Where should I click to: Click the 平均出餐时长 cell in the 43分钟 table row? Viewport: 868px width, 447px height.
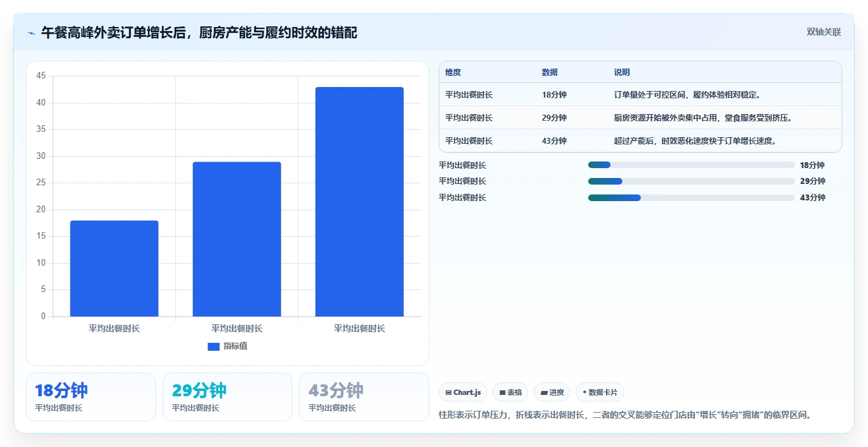pos(469,141)
